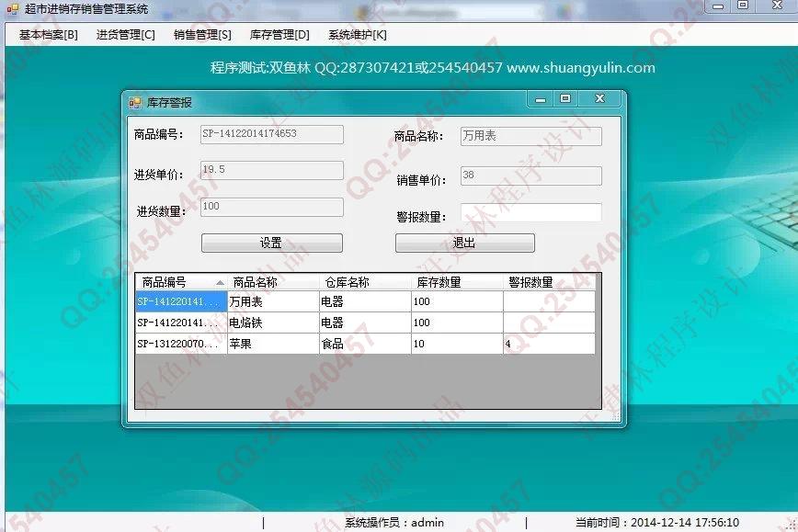The image size is (798, 532).
Task: Click the 进货数量 field showing 100
Action: point(272,207)
